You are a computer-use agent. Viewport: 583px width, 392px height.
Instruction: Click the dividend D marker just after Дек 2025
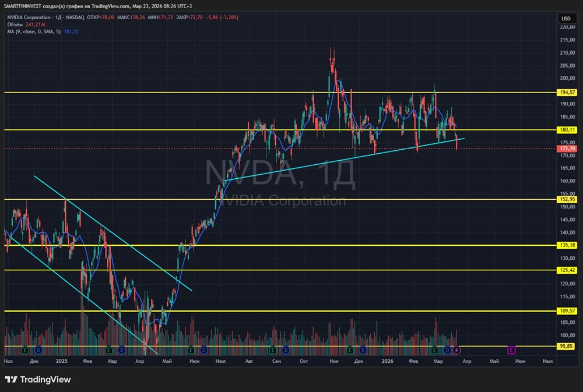363,350
